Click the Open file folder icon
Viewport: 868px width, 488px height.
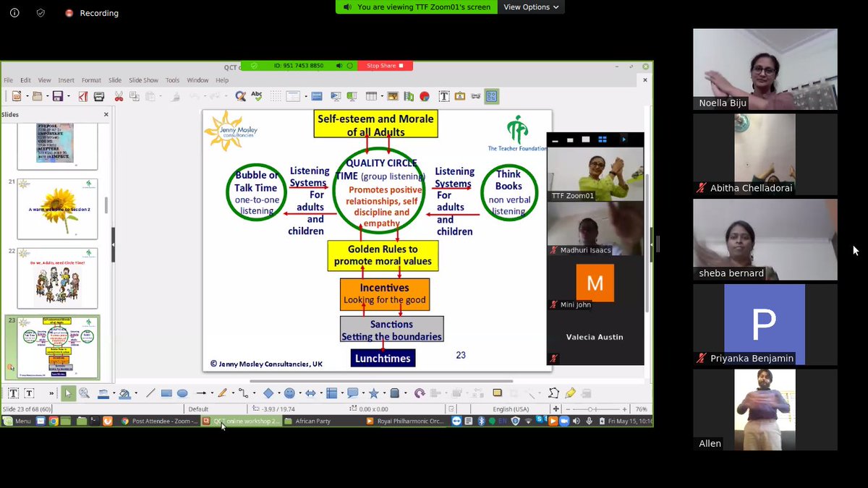click(x=38, y=96)
